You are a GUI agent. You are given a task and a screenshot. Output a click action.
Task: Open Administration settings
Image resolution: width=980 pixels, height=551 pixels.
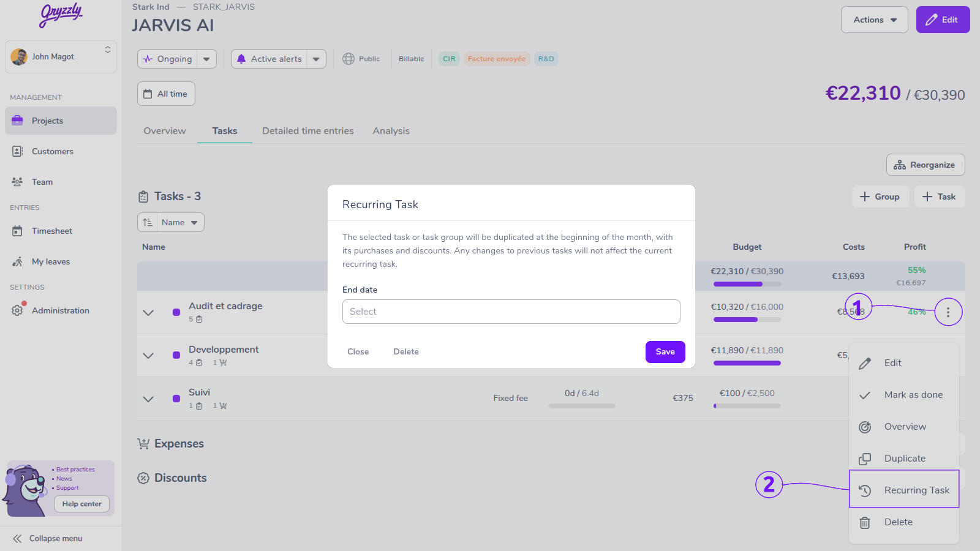click(61, 310)
